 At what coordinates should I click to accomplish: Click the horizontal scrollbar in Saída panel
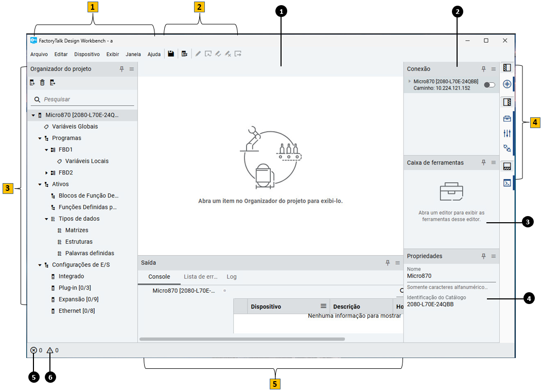pos(242,339)
